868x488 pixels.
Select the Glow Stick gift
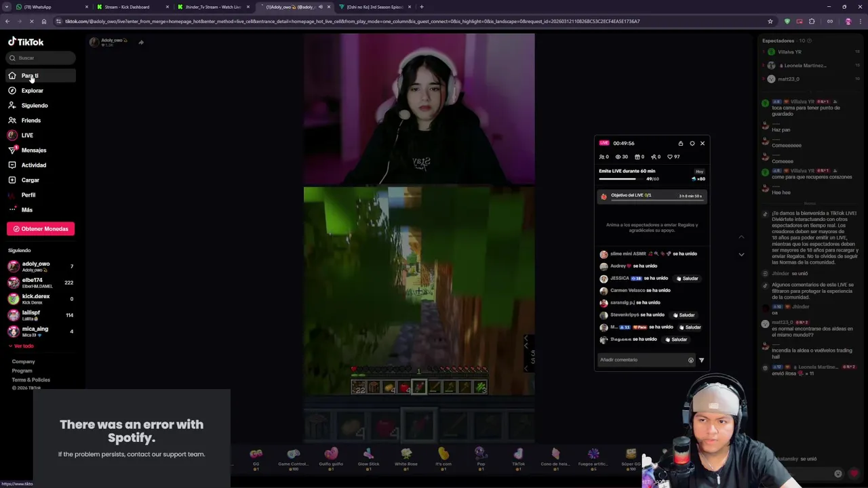pos(368,459)
